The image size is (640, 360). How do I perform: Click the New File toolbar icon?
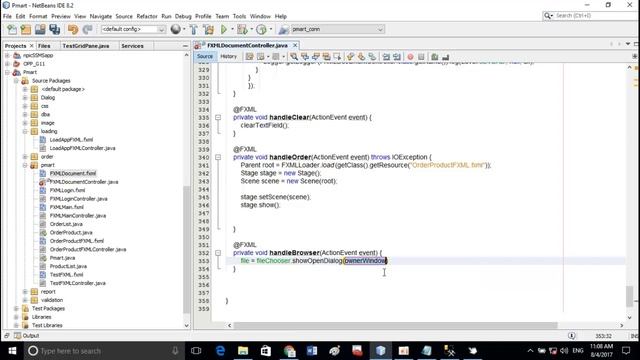pos(12,29)
